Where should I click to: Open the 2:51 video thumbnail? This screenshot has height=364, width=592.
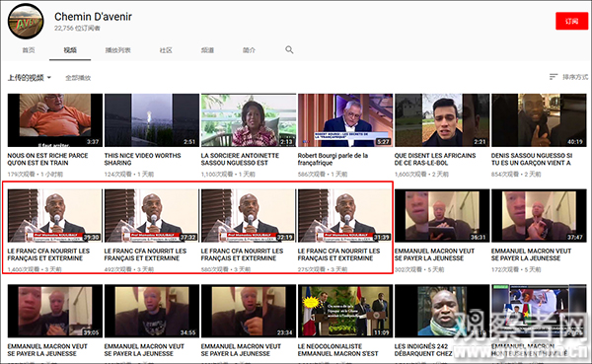(152, 120)
